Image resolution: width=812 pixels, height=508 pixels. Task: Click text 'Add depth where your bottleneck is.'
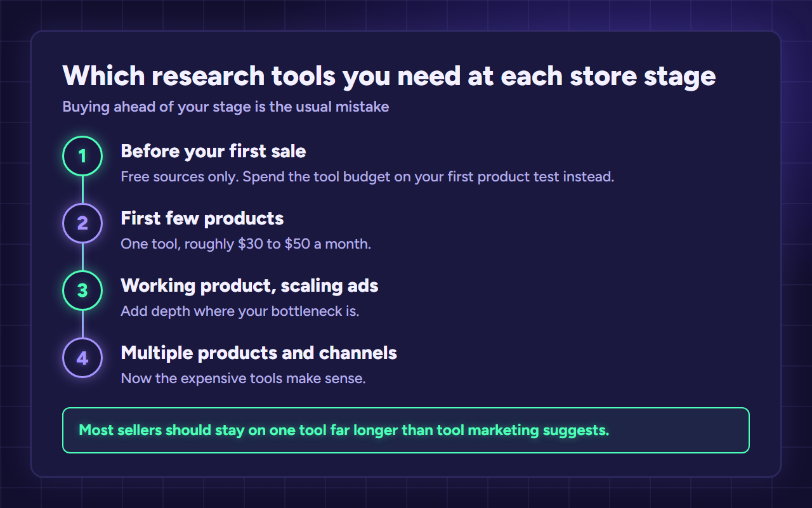point(240,311)
